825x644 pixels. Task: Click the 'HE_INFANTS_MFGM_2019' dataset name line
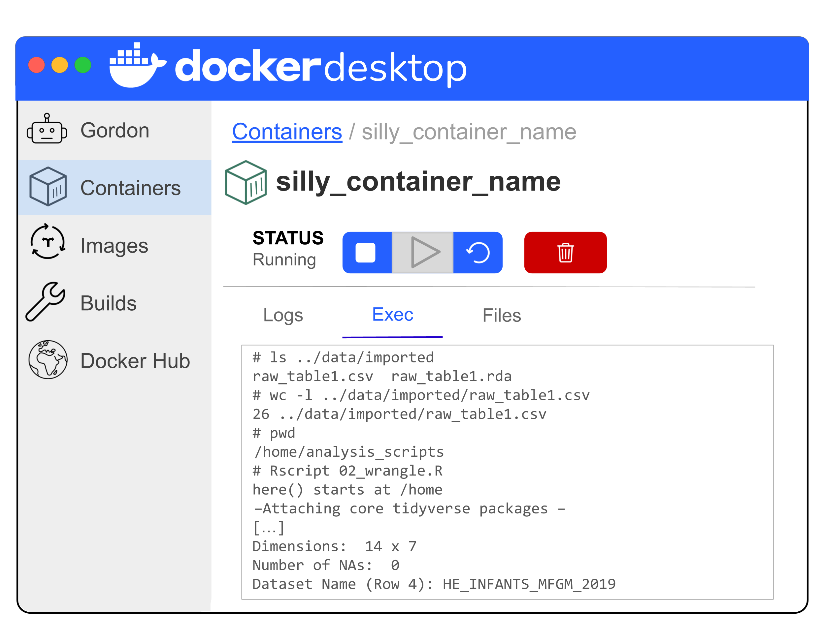(434, 584)
